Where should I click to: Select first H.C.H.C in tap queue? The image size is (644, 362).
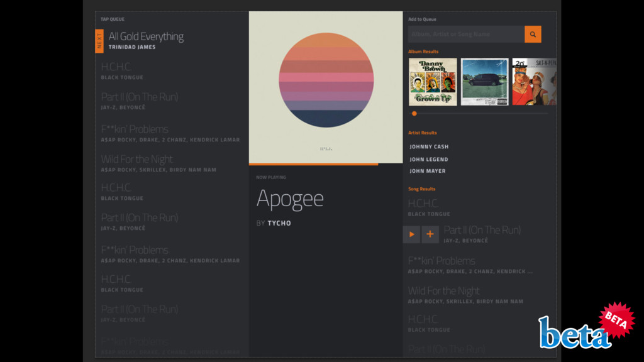pyautogui.click(x=122, y=71)
